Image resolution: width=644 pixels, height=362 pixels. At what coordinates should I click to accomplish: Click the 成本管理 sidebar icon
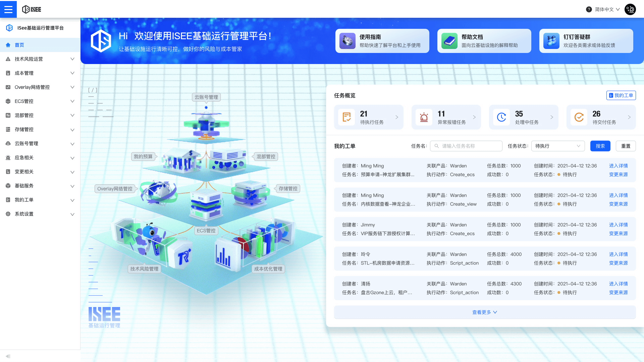[x=7, y=73]
